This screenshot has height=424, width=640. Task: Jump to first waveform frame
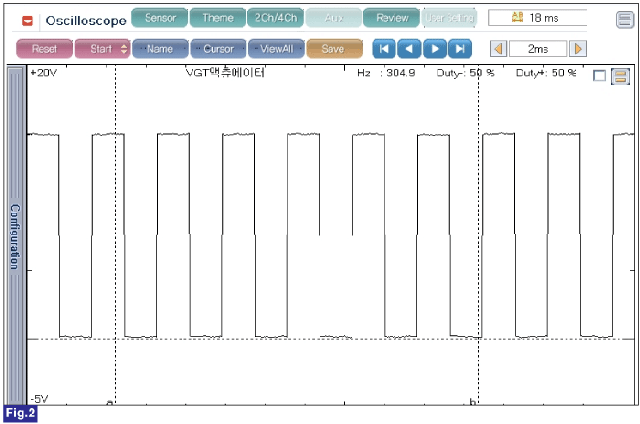(384, 49)
